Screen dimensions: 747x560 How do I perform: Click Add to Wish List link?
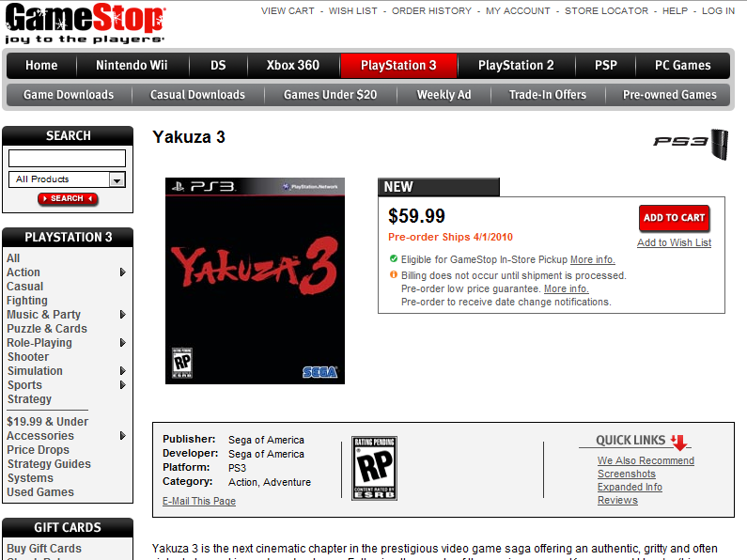click(x=674, y=242)
